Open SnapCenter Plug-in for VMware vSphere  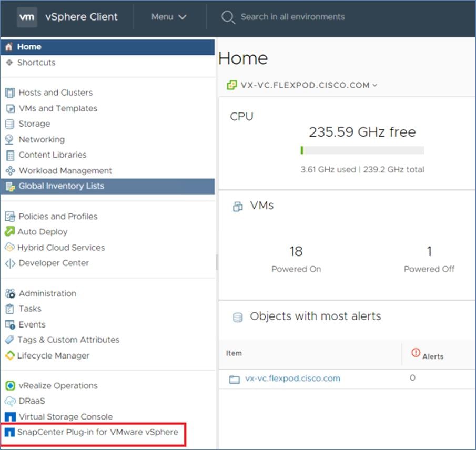click(x=98, y=432)
